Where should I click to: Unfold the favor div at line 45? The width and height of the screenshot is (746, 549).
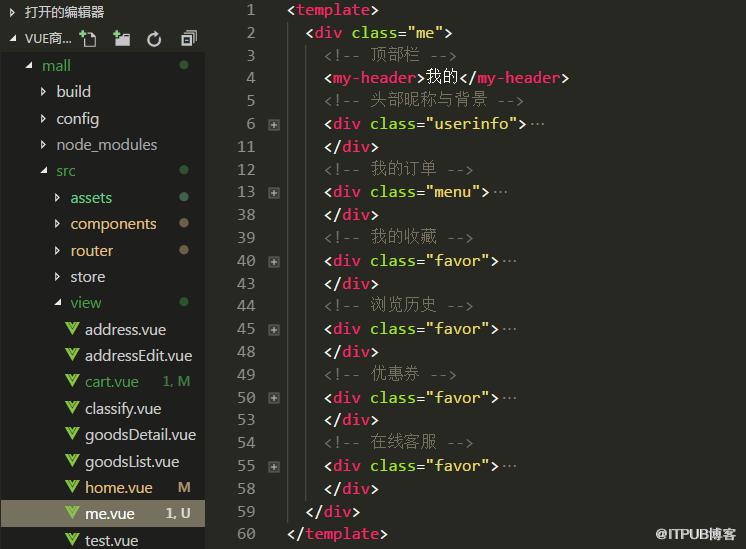274,330
